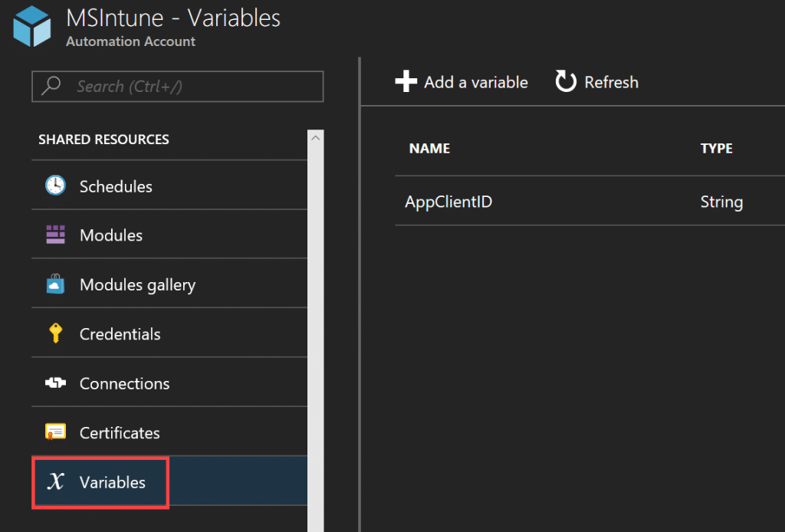
Task: Select the Schedules clock icon
Action: pyautogui.click(x=54, y=186)
